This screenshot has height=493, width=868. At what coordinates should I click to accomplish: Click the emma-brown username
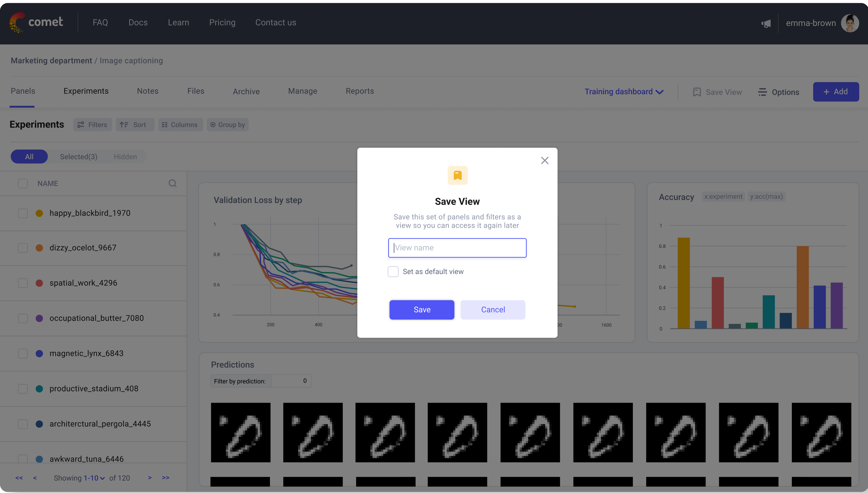[811, 23]
